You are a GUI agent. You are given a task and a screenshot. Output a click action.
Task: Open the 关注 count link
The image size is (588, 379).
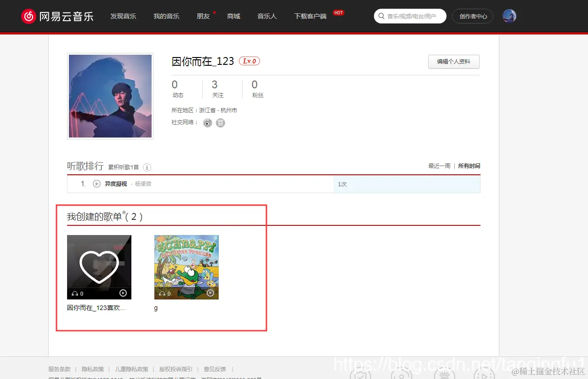(217, 89)
